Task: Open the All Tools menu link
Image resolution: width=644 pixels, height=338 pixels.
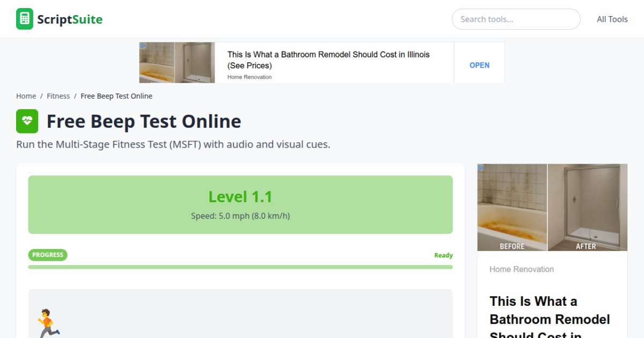Action: [612, 19]
